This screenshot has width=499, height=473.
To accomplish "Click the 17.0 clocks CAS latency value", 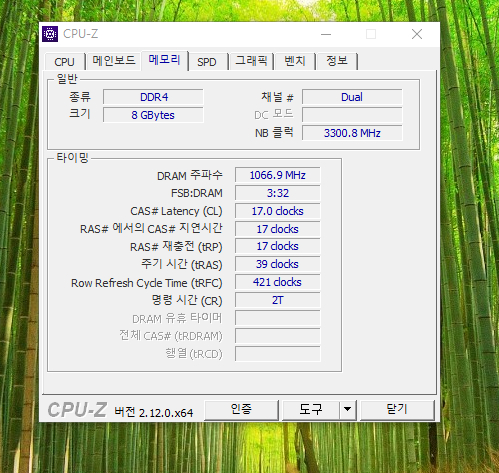I will pos(277,211).
